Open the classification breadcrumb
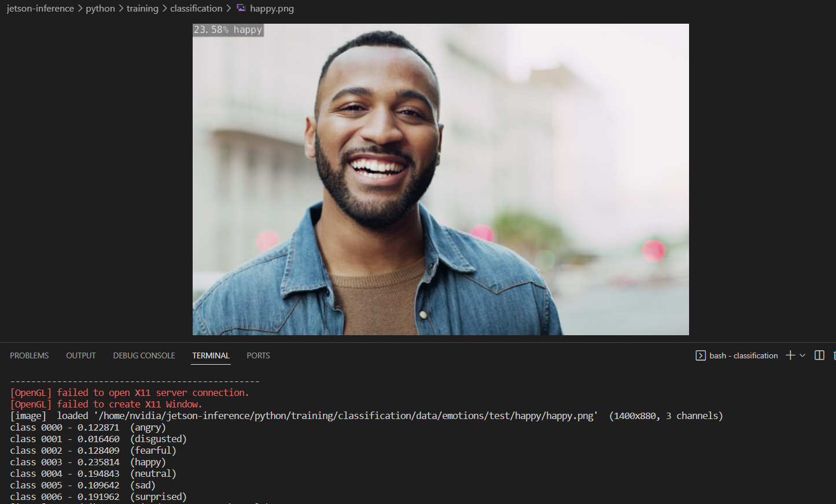The image size is (836, 504). [196, 8]
